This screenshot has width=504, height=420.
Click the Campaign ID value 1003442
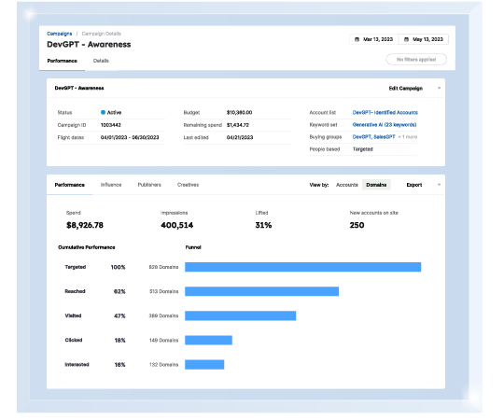click(x=111, y=125)
